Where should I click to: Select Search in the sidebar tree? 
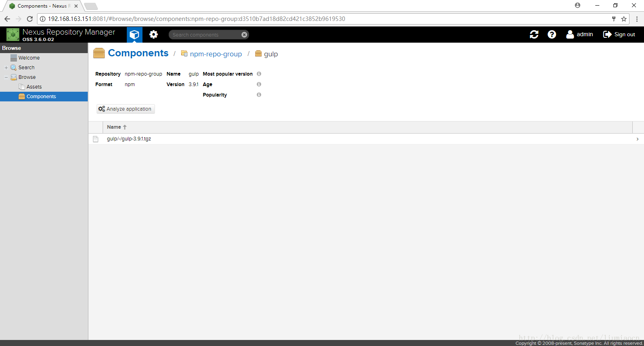[27, 68]
